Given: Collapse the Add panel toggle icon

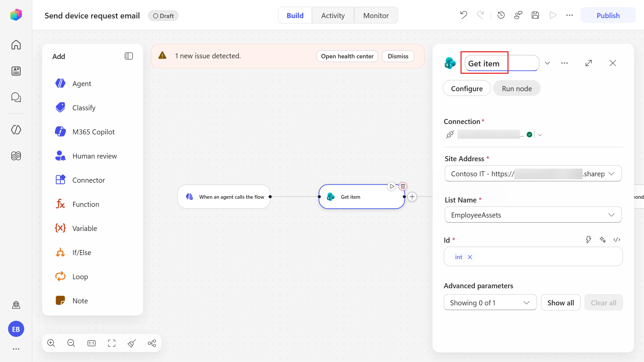Looking at the screenshot, I should 129,56.
